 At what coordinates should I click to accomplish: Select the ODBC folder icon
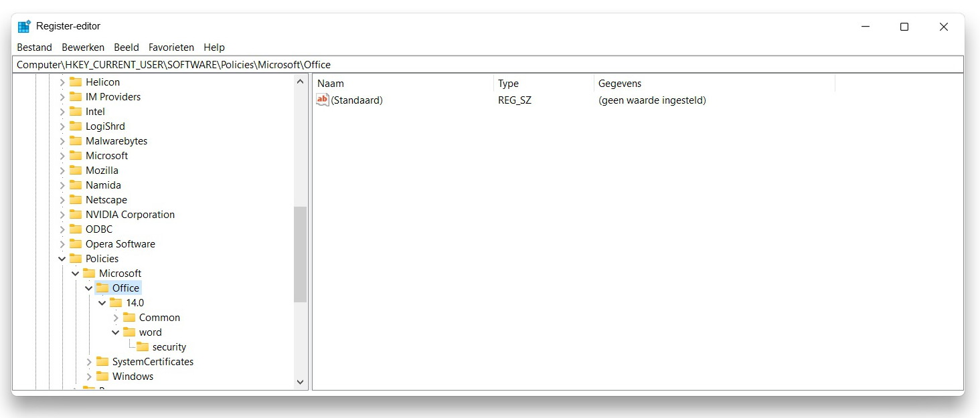[76, 229]
